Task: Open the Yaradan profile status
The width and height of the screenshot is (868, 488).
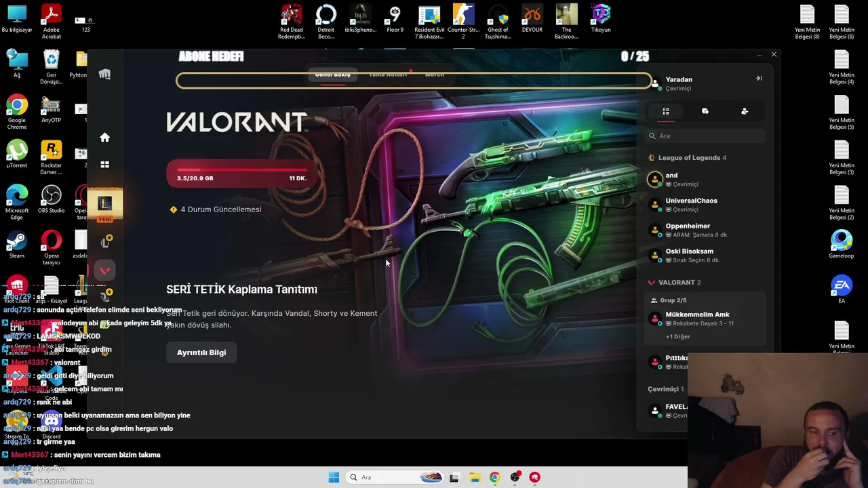Action: 679,83
